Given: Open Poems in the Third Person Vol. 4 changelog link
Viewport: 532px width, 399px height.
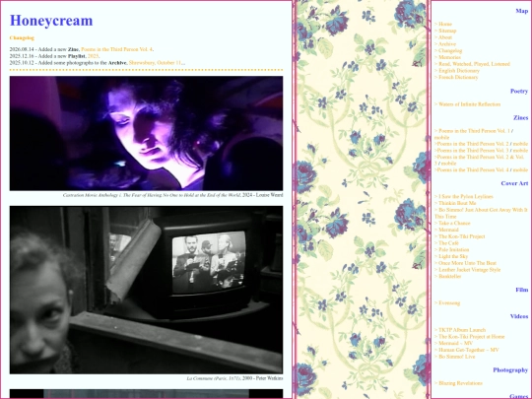Looking at the screenshot, I should 116,49.
